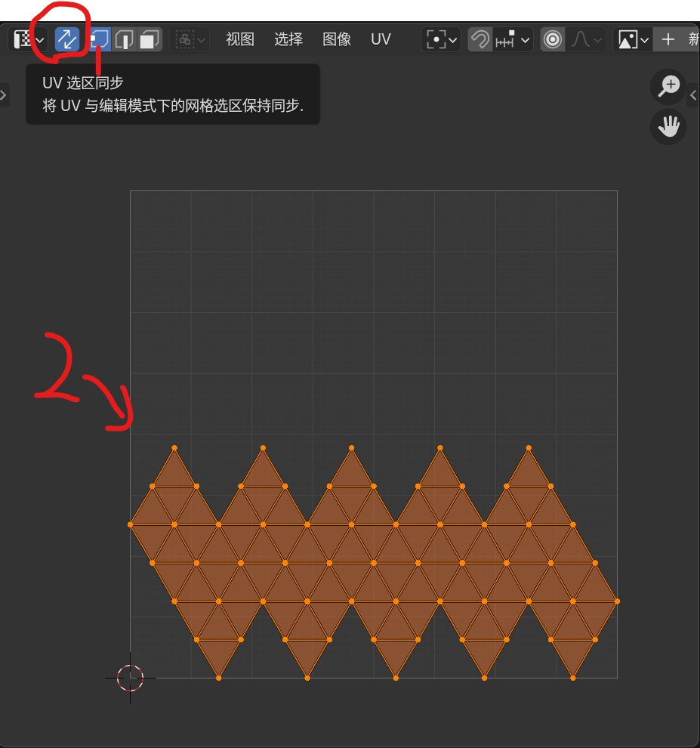700x748 pixels.
Task: Click the rightmost UV vertex of the island
Action: coord(617,601)
